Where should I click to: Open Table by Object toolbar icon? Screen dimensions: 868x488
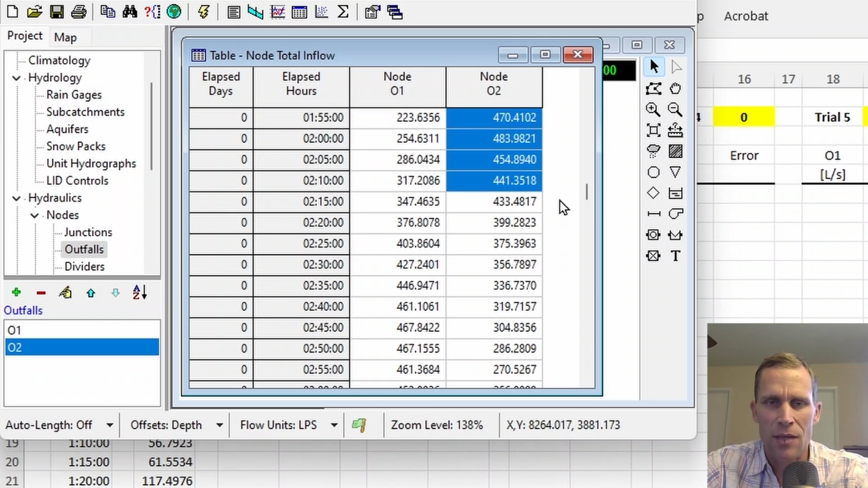(299, 11)
